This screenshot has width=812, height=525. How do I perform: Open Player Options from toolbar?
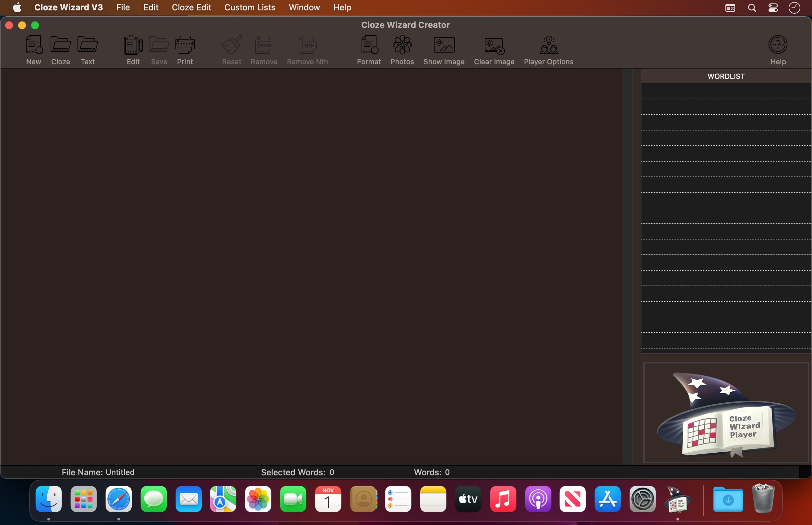click(548, 45)
